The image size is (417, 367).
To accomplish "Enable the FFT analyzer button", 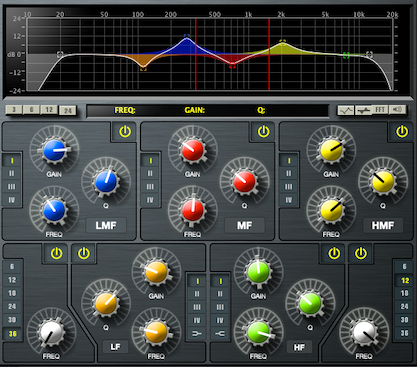I will (x=380, y=110).
